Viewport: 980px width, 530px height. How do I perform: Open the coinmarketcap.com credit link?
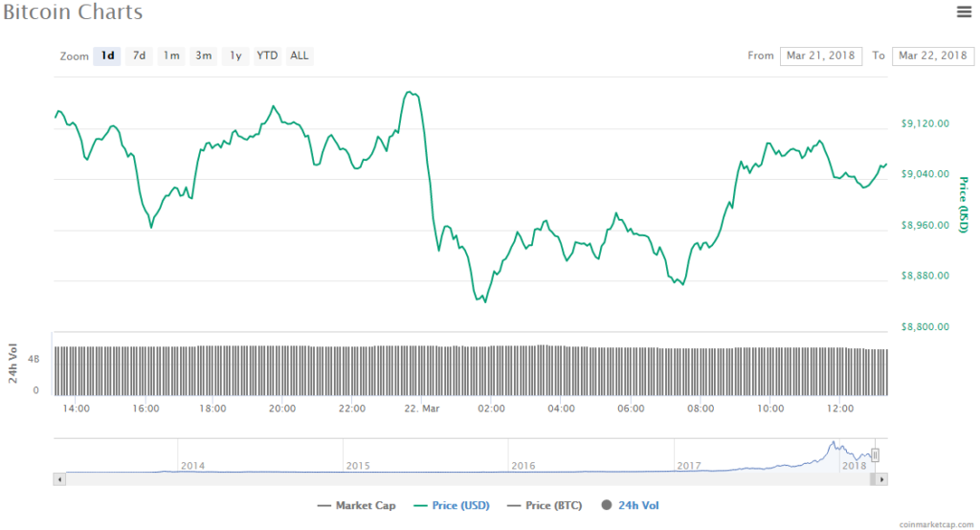(x=935, y=524)
